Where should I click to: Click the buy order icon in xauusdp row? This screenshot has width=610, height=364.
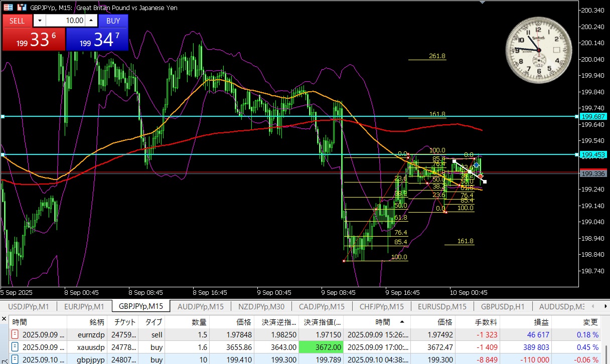pos(15,347)
